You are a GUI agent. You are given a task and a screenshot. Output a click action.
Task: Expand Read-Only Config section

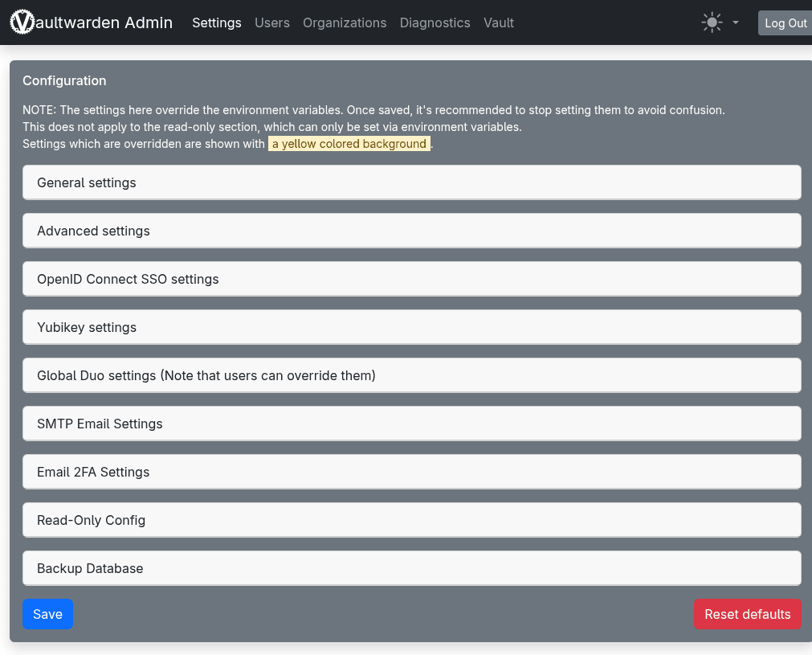[412, 520]
